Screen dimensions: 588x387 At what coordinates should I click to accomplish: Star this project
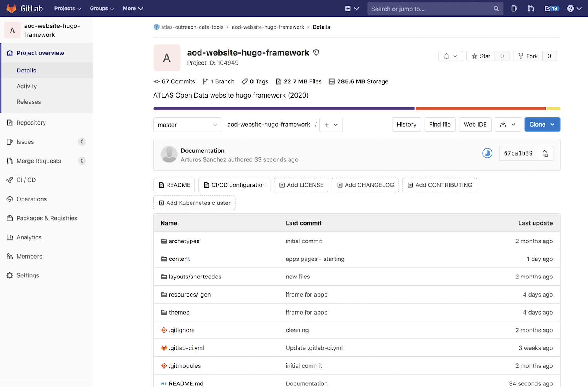[x=481, y=56]
